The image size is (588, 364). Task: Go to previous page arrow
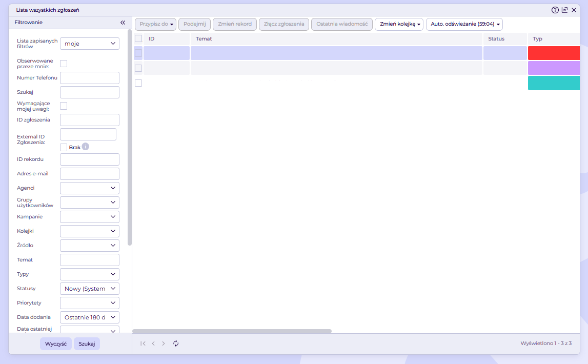pyautogui.click(x=153, y=343)
